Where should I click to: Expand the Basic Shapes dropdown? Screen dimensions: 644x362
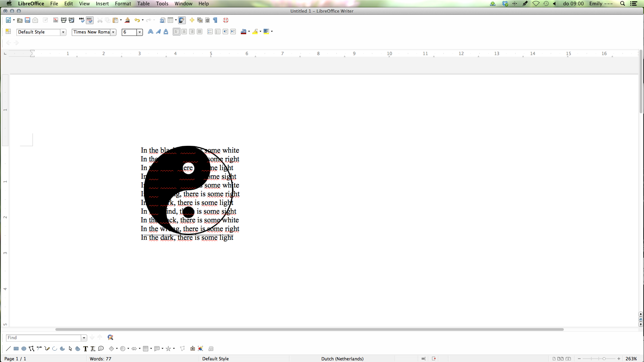tap(117, 349)
